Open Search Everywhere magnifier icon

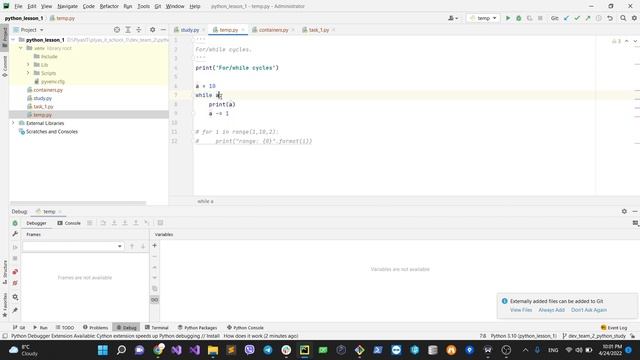623,18
